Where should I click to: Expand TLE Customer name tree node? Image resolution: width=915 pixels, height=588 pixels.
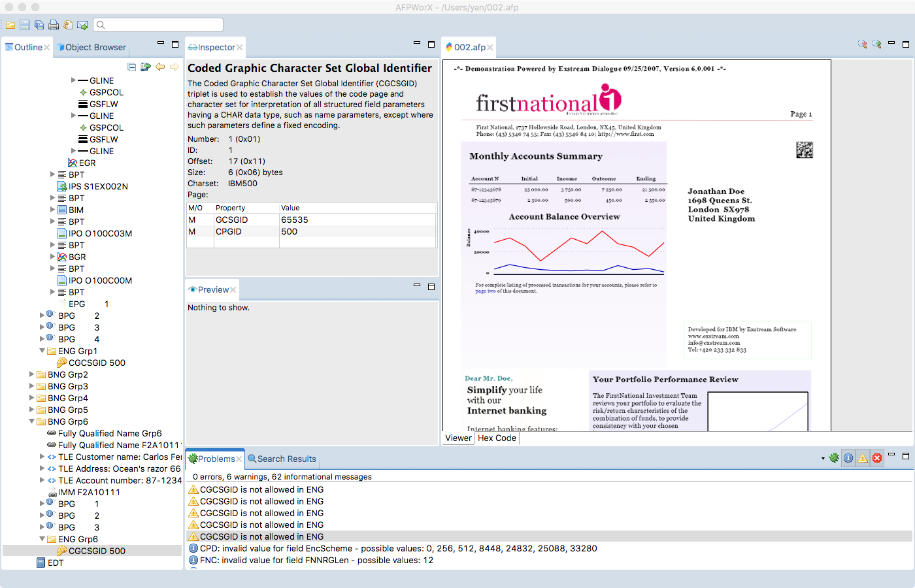[x=42, y=457]
